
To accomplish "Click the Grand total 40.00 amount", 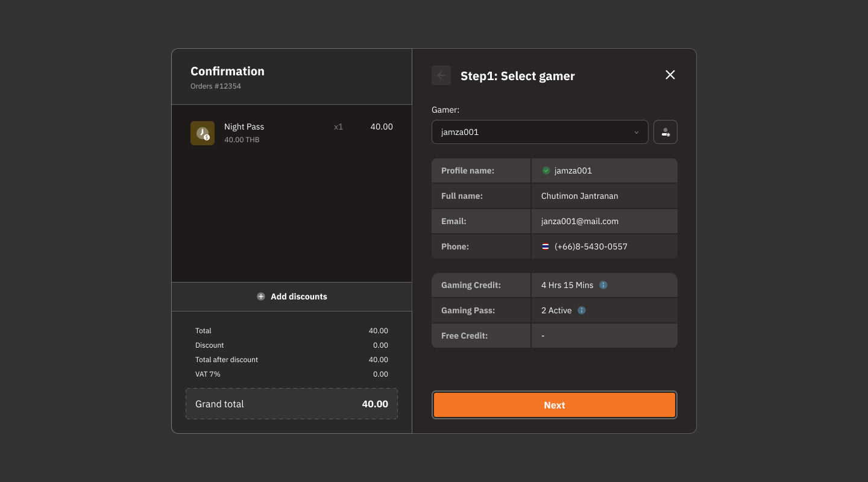I will click(375, 404).
